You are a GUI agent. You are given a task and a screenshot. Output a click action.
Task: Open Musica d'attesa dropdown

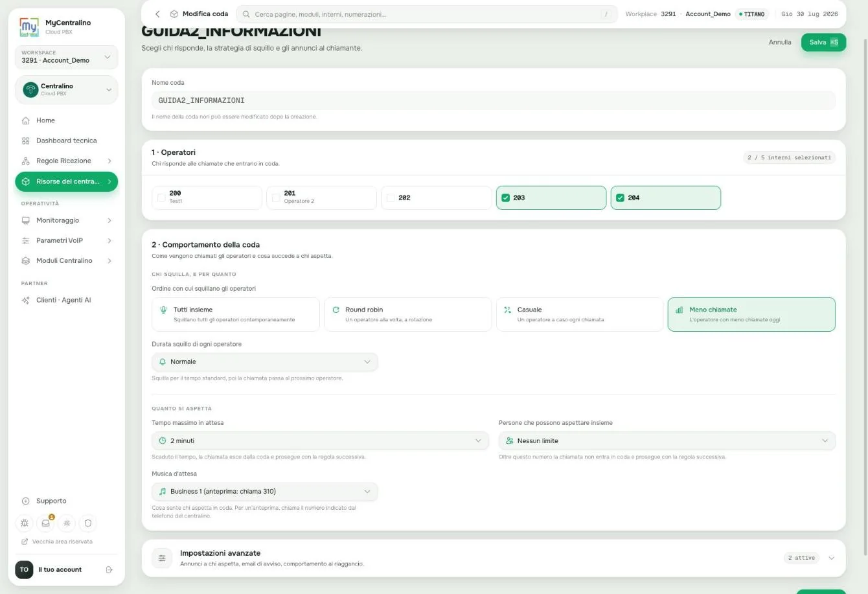pyautogui.click(x=264, y=491)
